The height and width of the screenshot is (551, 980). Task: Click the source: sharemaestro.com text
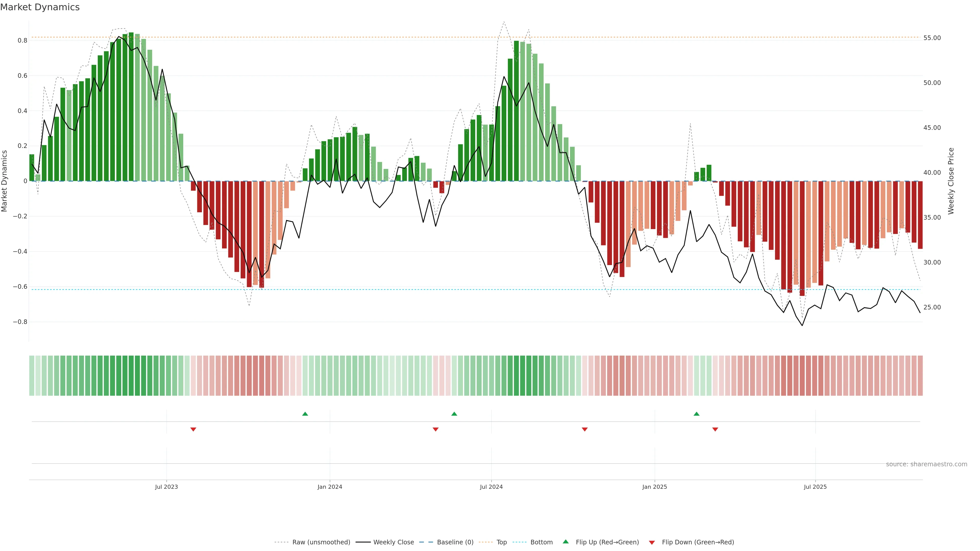pyautogui.click(x=926, y=464)
